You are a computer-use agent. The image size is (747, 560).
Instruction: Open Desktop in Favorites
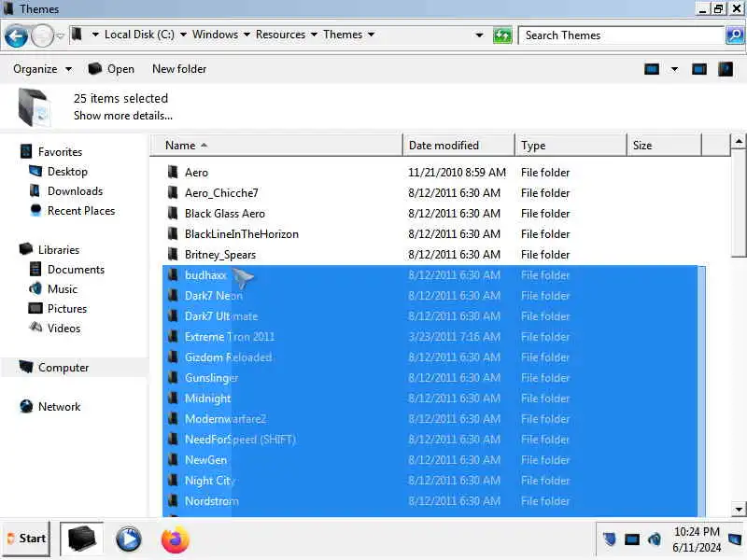tap(59, 172)
